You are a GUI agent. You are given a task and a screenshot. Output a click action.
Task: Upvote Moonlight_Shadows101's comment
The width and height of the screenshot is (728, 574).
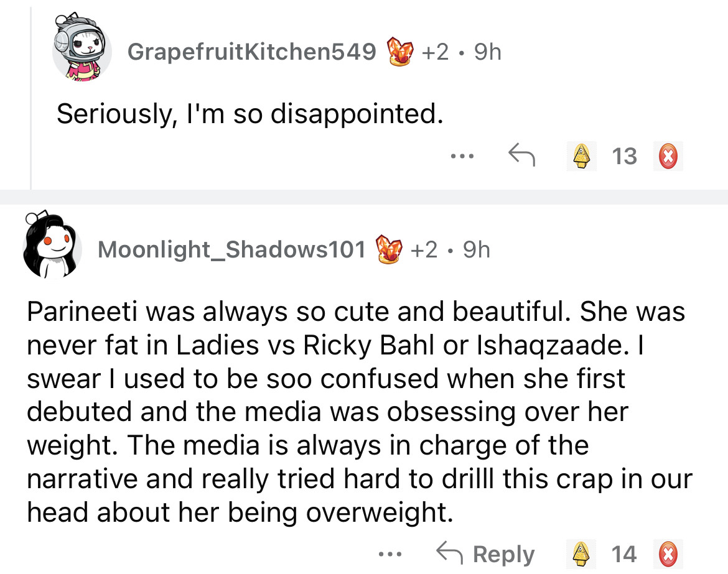580,553
